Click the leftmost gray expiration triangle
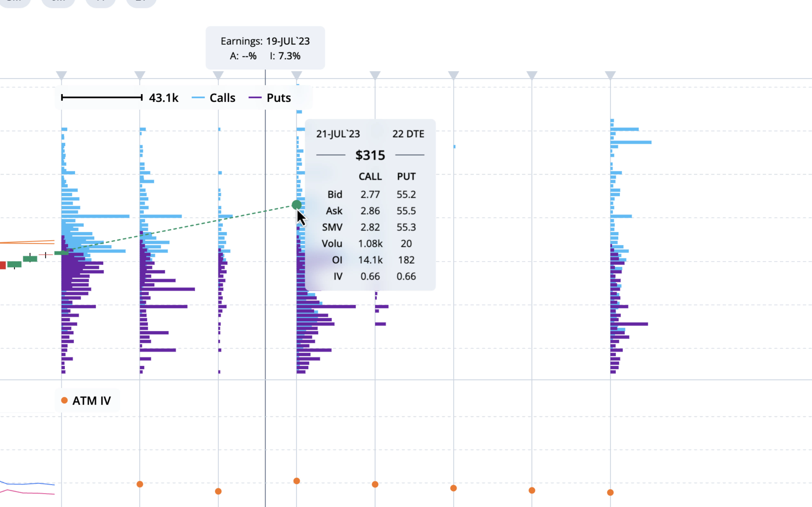 (61, 74)
